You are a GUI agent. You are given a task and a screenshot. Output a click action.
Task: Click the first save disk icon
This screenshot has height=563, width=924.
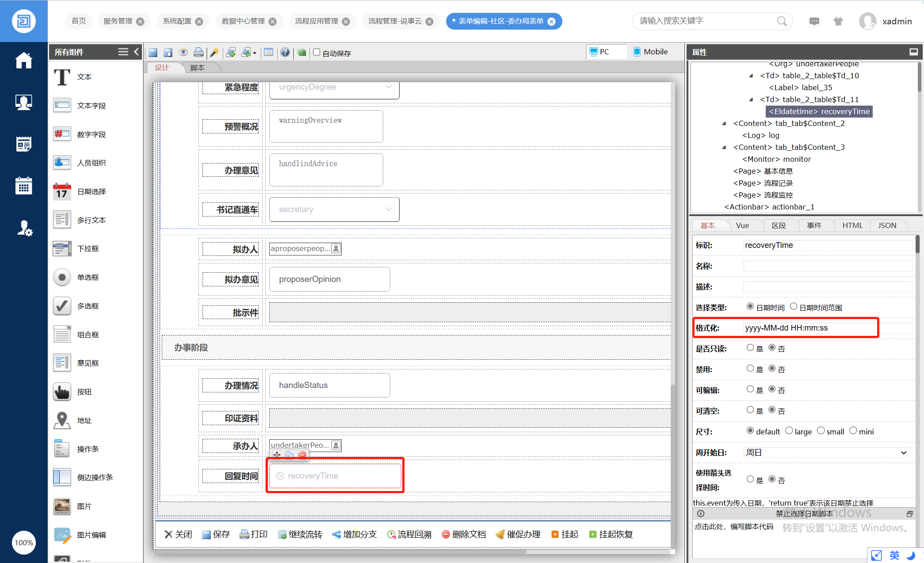click(153, 53)
